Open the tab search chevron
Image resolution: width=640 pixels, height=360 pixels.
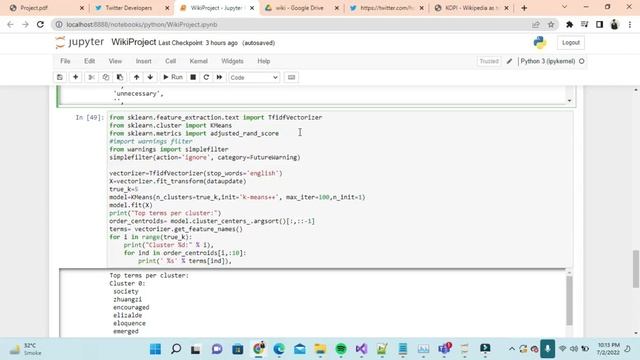(x=564, y=7)
